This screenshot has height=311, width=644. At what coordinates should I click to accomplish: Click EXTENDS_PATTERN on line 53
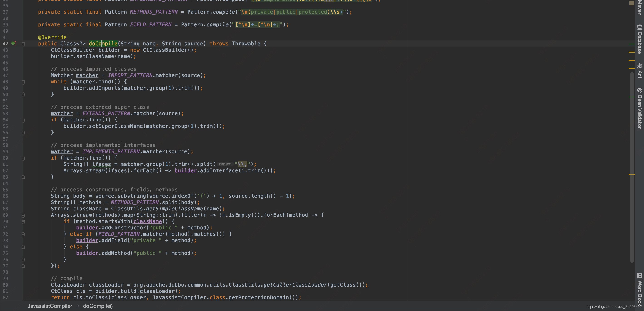click(x=106, y=113)
